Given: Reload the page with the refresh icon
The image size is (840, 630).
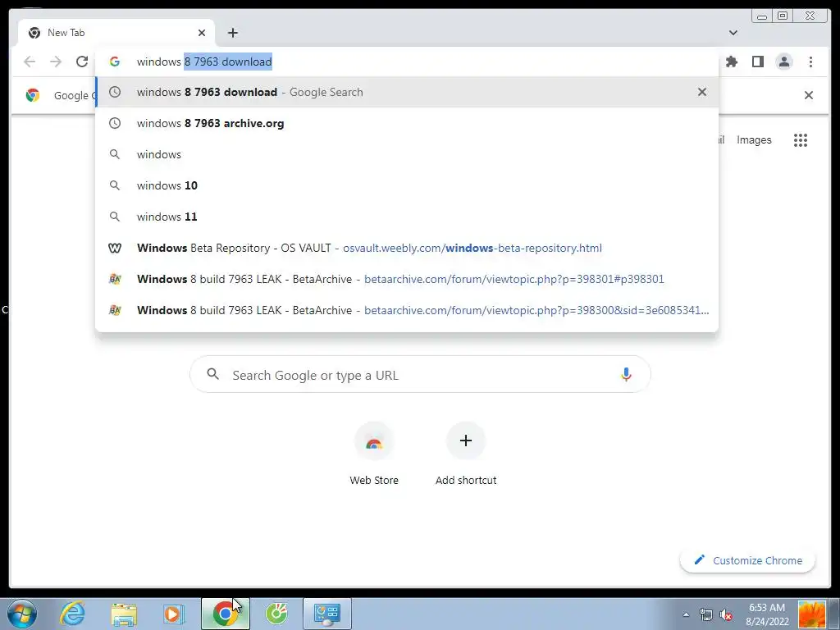Looking at the screenshot, I should 82,62.
